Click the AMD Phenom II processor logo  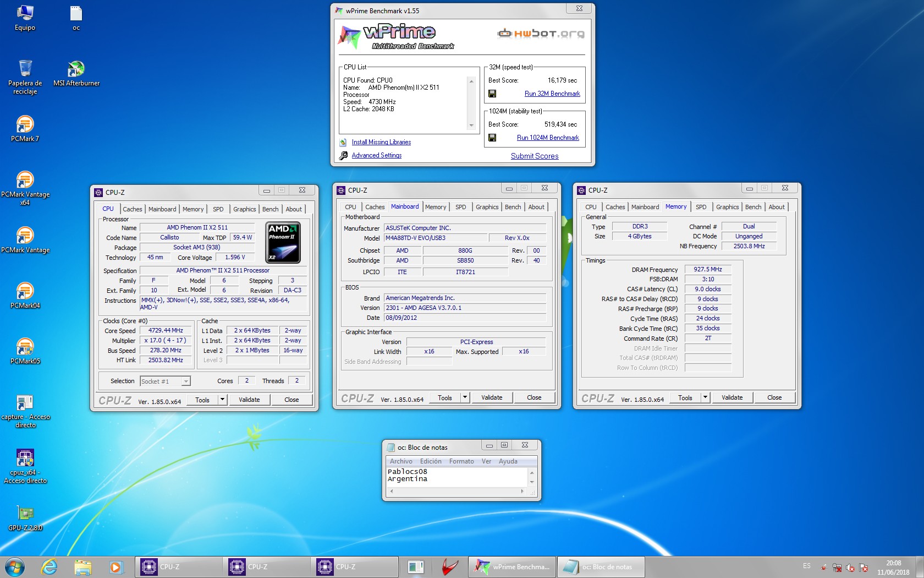(283, 242)
